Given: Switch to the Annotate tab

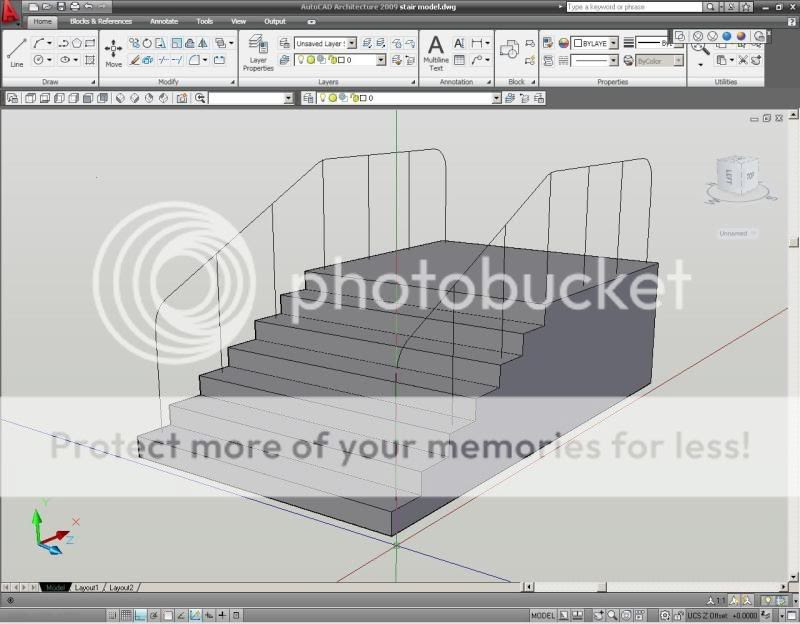Looking at the screenshot, I should 164,21.
